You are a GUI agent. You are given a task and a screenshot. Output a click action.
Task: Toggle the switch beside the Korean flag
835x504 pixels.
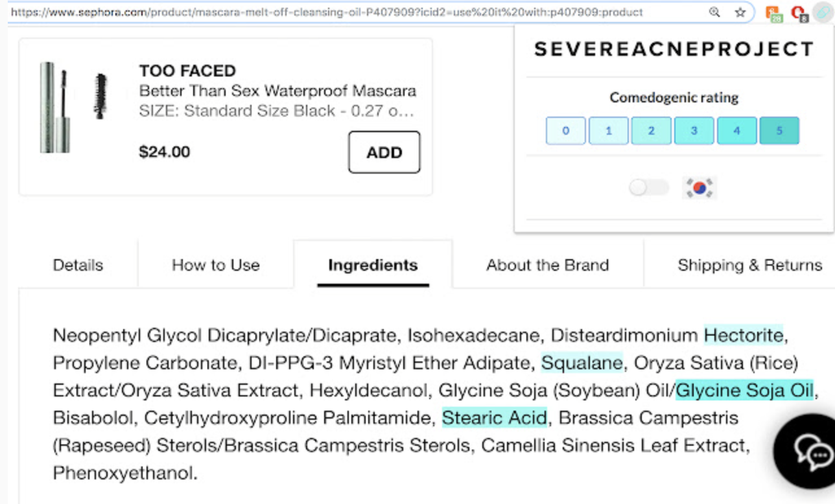(648, 188)
